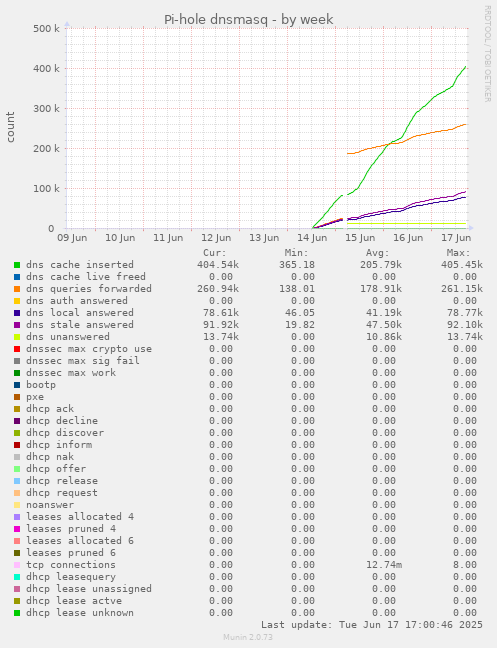Viewport: 497px width, 648px height.
Task: Click the Max: column header
Action: [x=459, y=253]
